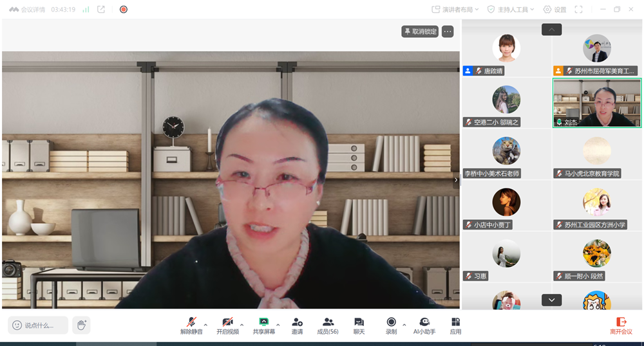Viewport: 644px width, 346px height.
Task: Click the 取消锁定 unpin button
Action: 420,32
